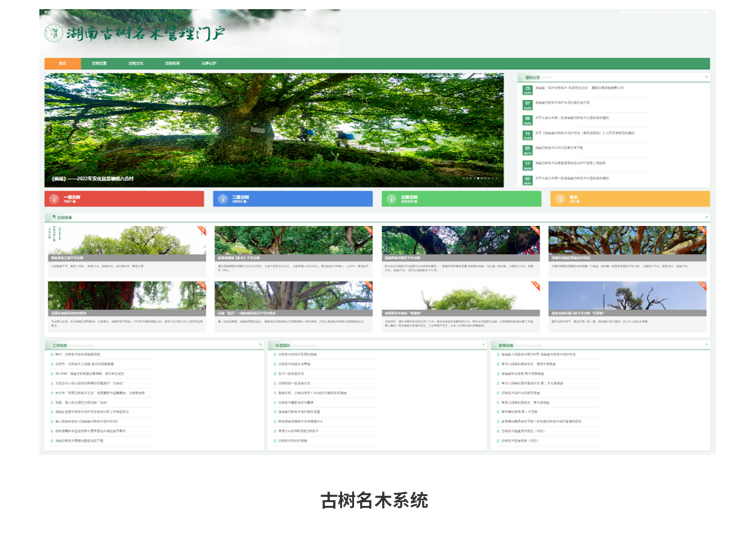Open the bottom-right gallery thumbnail with blue sky
This screenshot has height=552, width=750.
(627, 296)
